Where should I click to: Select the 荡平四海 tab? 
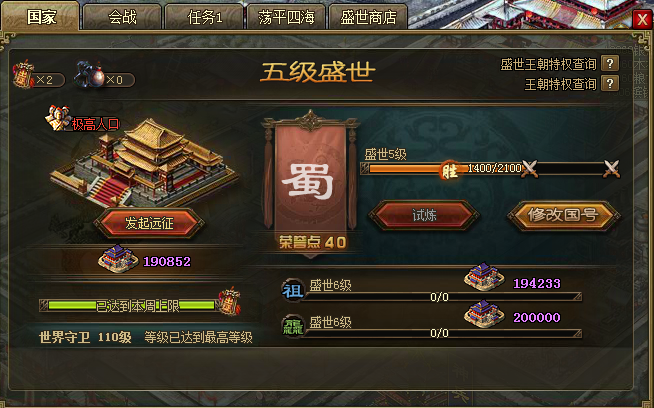[x=286, y=17]
